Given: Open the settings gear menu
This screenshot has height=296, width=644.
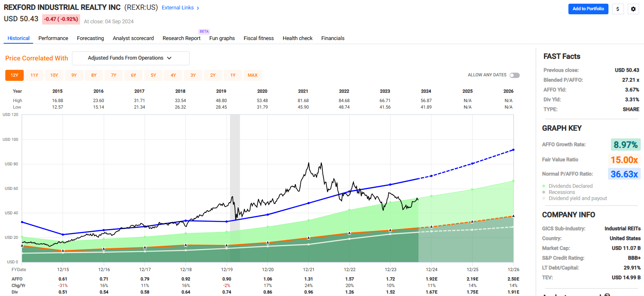Looking at the screenshot, I should (x=633, y=9).
